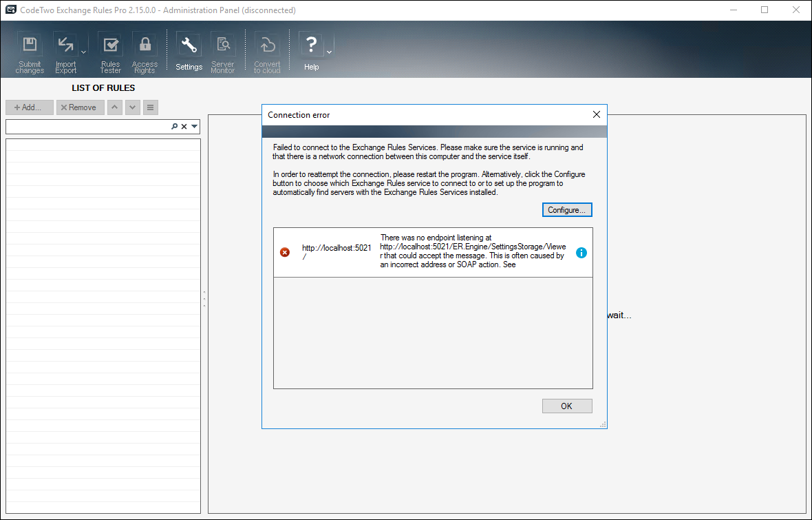The height and width of the screenshot is (520, 812).
Task: Minimize the Administration Panel window
Action: [734, 10]
